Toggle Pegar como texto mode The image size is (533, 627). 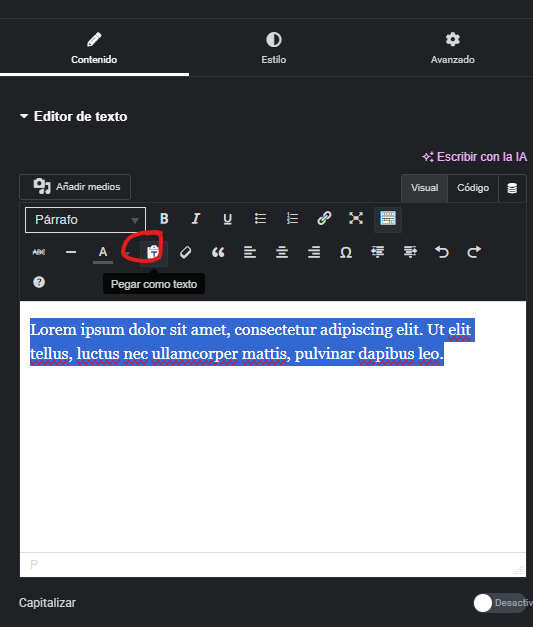tap(154, 252)
